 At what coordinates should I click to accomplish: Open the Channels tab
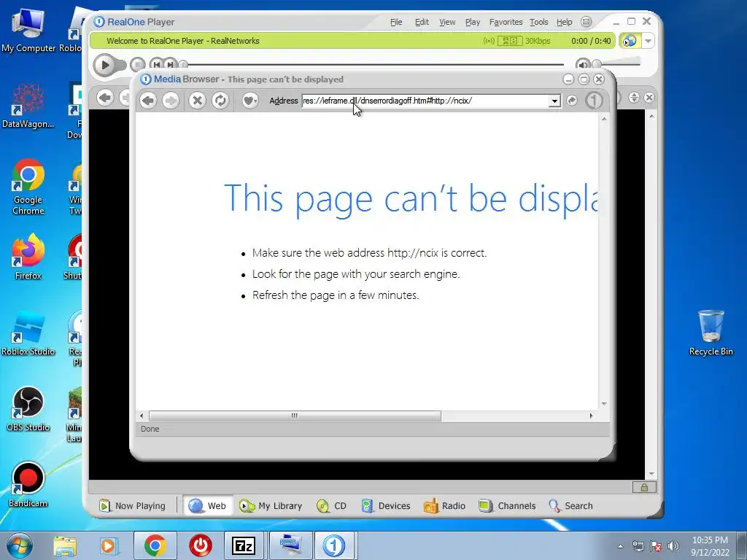pyautogui.click(x=508, y=506)
